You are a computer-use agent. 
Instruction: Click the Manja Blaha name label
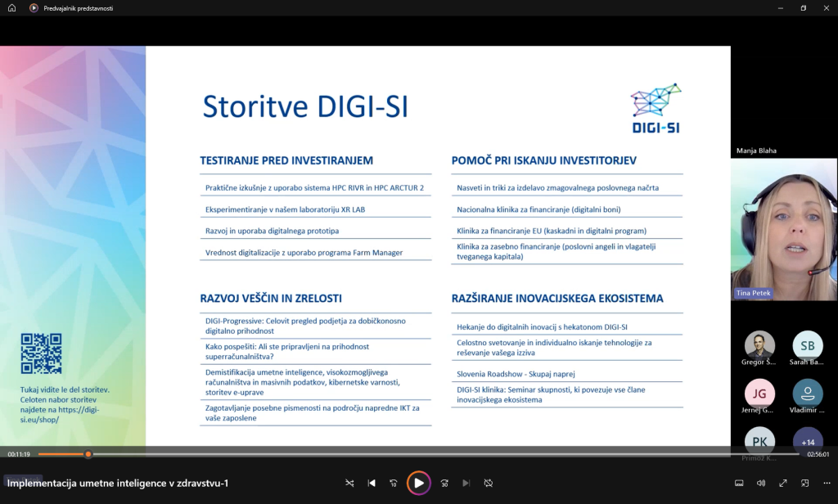click(x=756, y=151)
